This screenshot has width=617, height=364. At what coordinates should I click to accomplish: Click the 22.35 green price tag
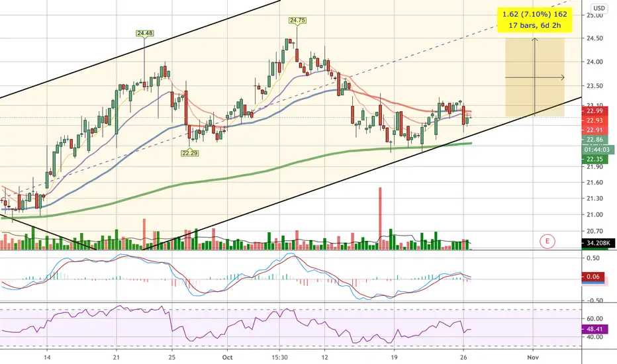click(594, 159)
